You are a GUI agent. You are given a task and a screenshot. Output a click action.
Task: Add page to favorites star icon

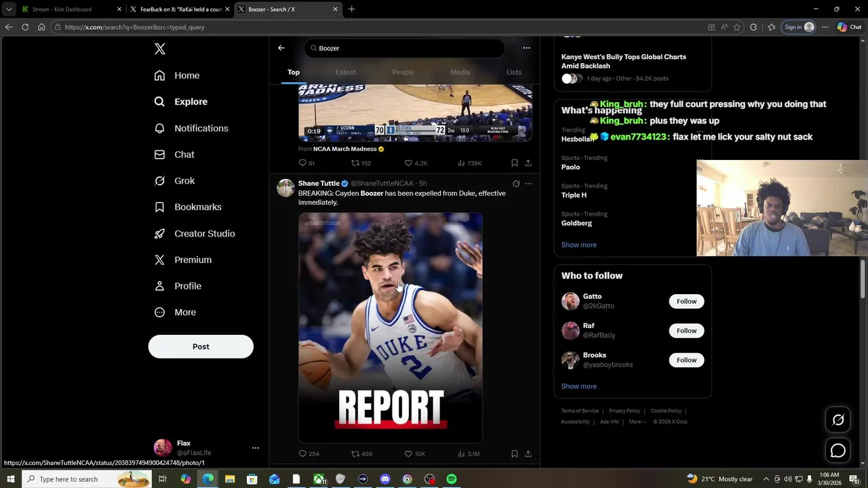point(737,27)
